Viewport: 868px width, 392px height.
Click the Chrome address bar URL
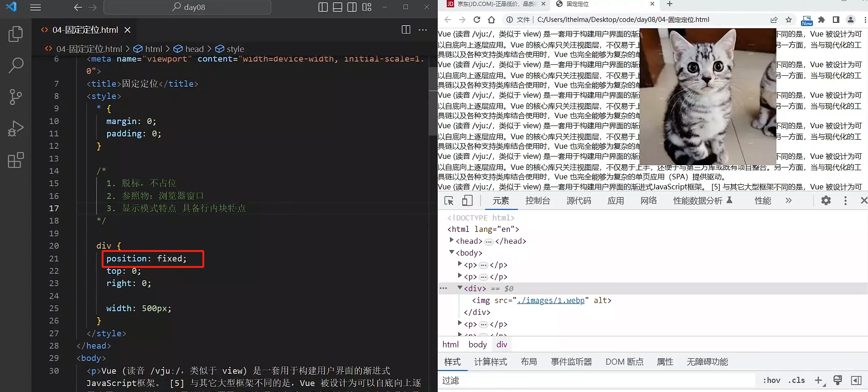[623, 20]
